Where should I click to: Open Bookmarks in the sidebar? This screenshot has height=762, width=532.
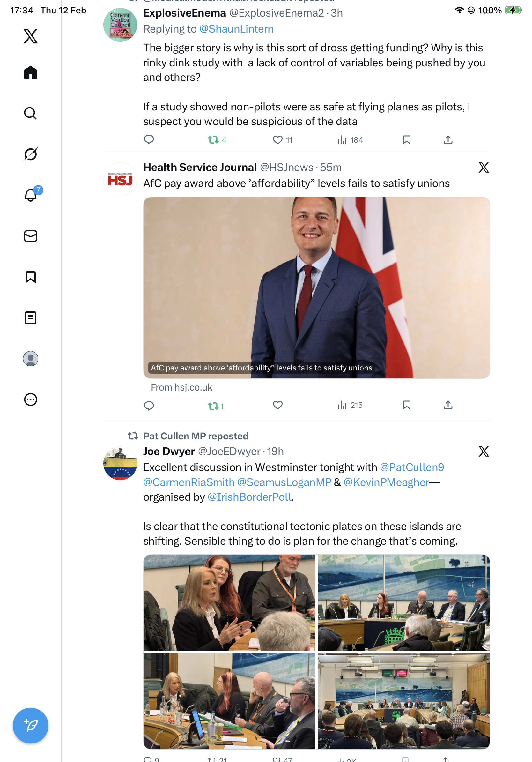[31, 277]
